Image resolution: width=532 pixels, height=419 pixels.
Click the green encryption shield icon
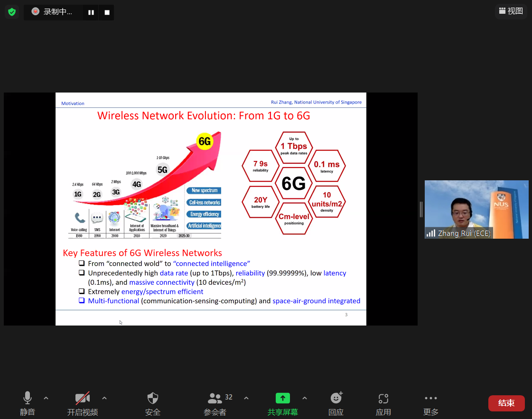click(12, 11)
